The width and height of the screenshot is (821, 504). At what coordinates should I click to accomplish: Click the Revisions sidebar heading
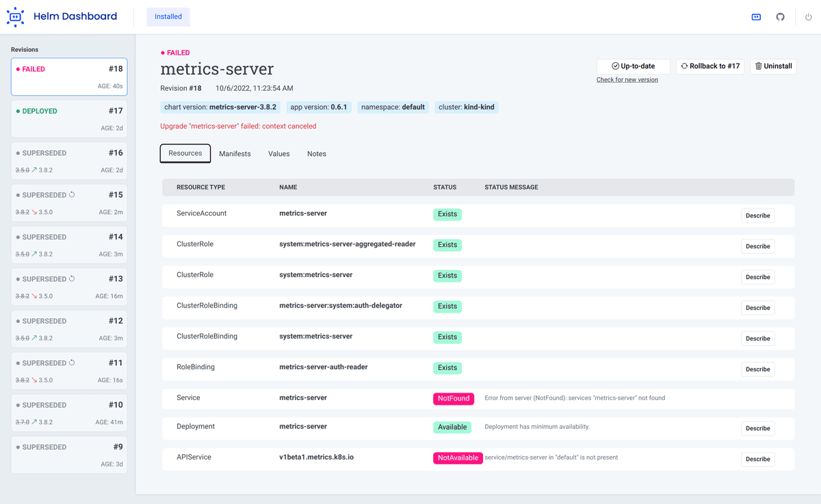coord(25,49)
